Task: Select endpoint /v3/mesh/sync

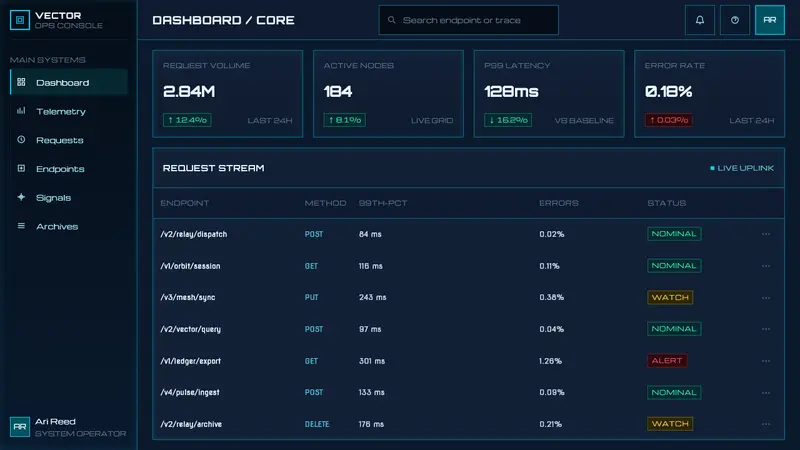Action: [x=188, y=297]
